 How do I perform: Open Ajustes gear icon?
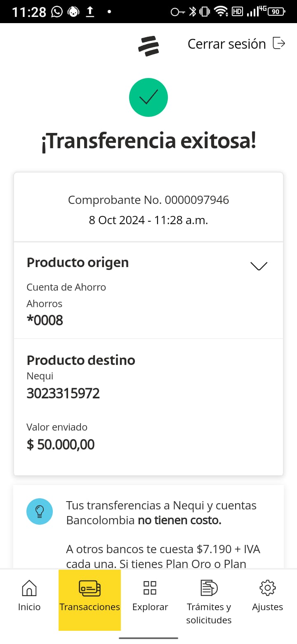tap(267, 587)
